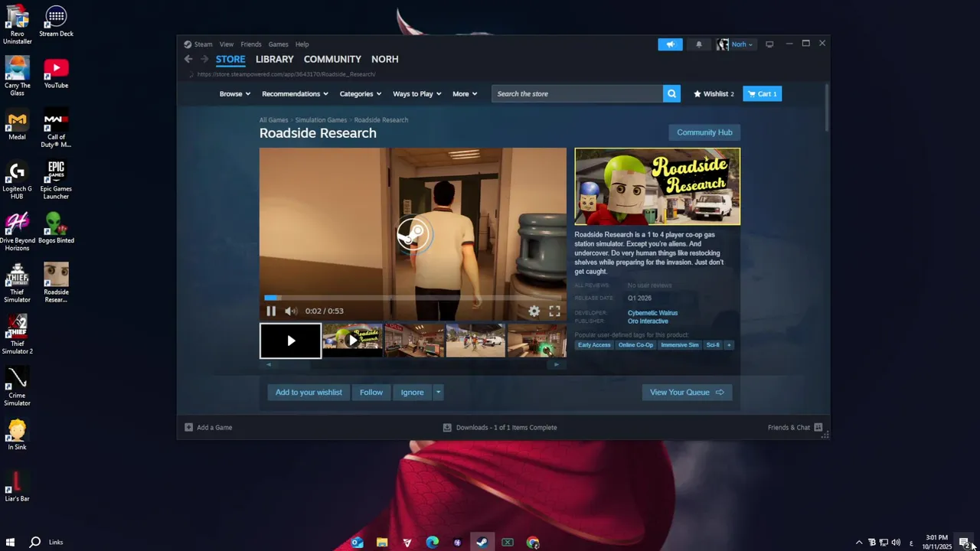
Task: Click the video progress bar
Action: tap(413, 298)
